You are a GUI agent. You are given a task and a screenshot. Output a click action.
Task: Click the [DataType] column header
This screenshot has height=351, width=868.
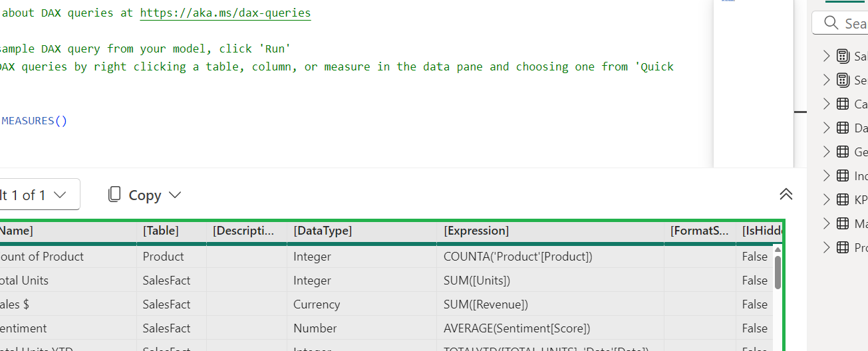click(322, 231)
